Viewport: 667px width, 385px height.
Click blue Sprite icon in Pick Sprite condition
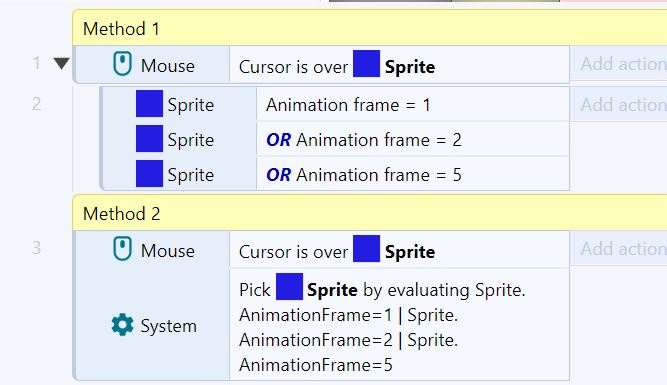tap(289, 287)
